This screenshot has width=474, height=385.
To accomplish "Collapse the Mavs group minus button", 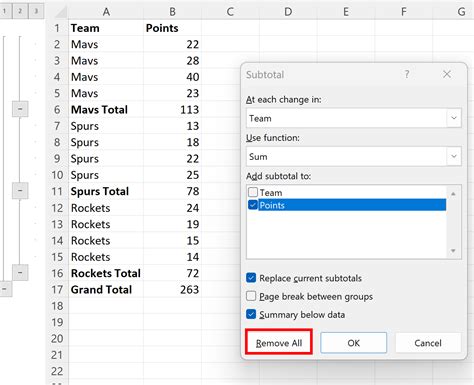I will [x=20, y=109].
